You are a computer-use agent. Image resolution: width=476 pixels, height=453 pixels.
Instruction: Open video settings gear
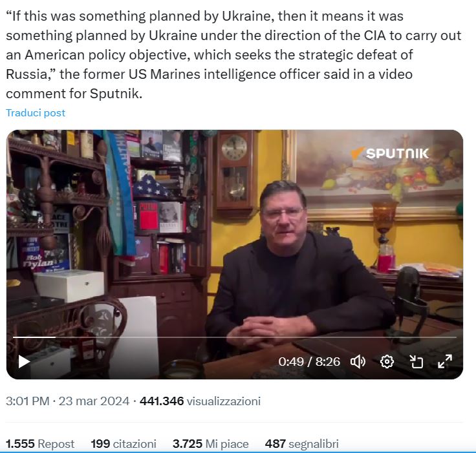[x=387, y=362]
